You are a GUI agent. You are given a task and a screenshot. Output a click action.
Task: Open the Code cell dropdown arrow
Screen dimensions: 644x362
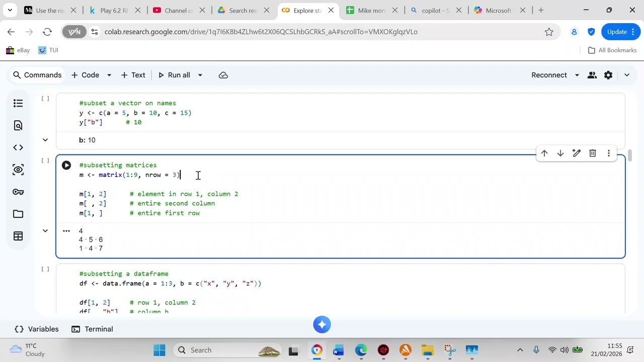click(109, 75)
